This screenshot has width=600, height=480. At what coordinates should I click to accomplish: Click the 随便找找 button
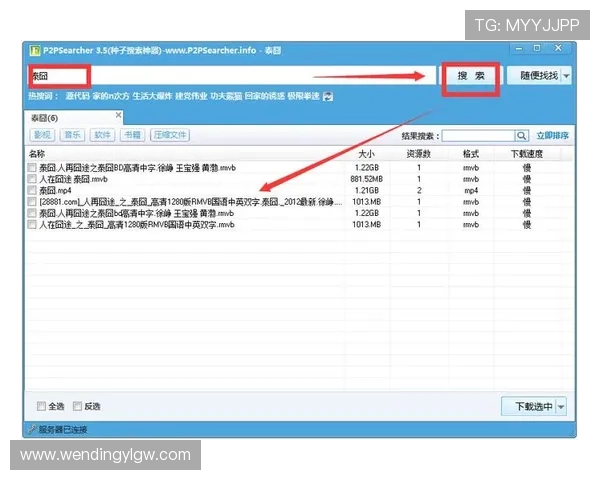point(535,76)
